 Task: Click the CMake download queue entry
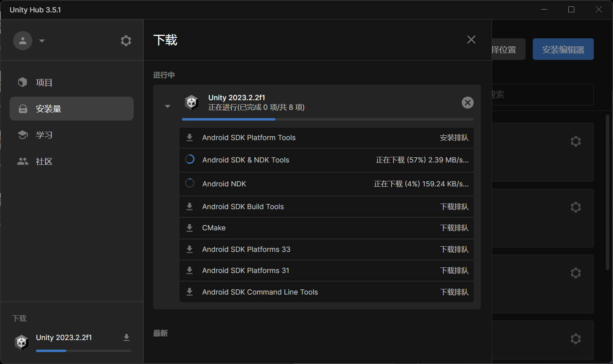tap(326, 227)
